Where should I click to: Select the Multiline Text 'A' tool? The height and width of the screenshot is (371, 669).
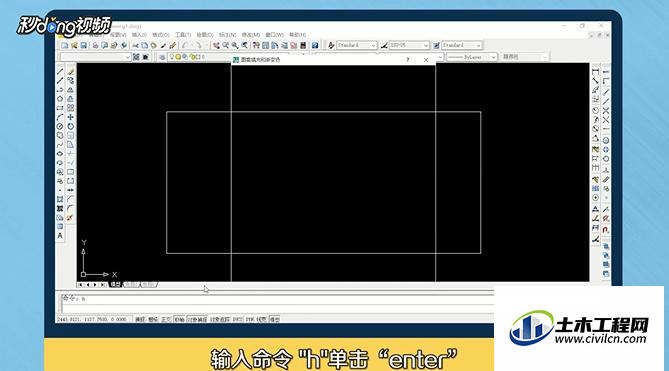pyautogui.click(x=60, y=236)
